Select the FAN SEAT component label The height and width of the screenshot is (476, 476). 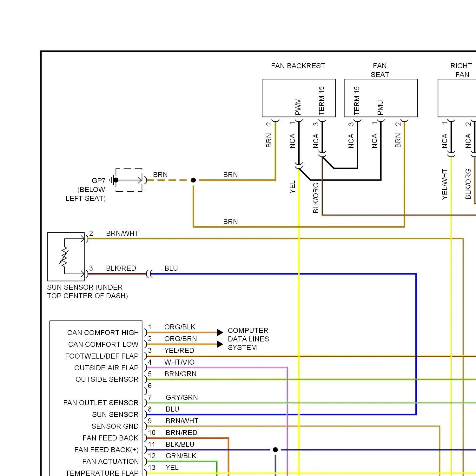380,70
